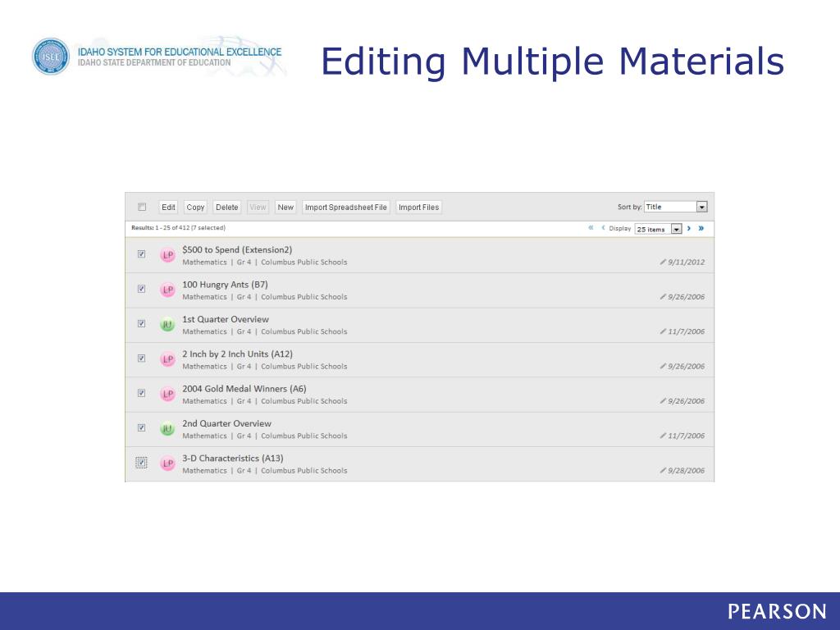
Task: Click the LP icon for 2004 Gold Medal Winners
Action: click(167, 395)
